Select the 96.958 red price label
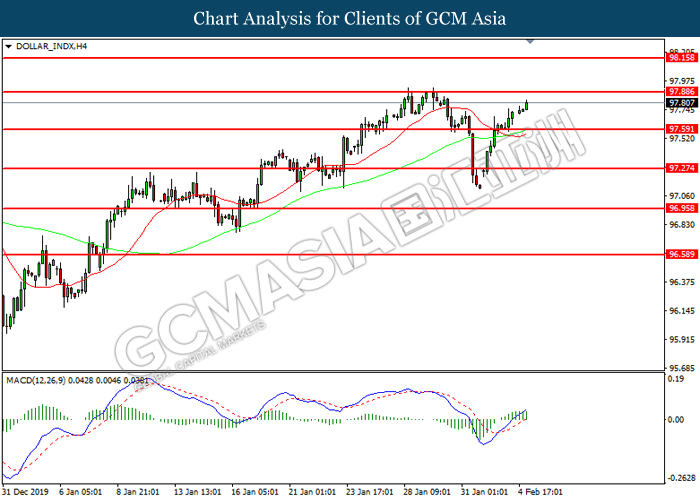The width and height of the screenshot is (700, 500). 681,208
